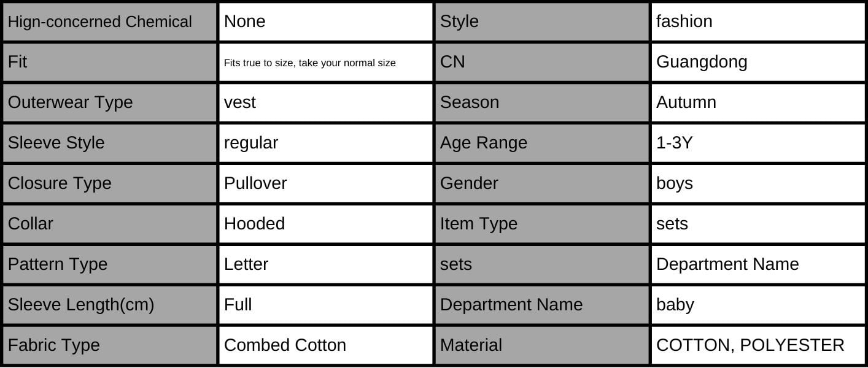
Task: Click the 'Autumn' season value
Action: tap(686, 102)
